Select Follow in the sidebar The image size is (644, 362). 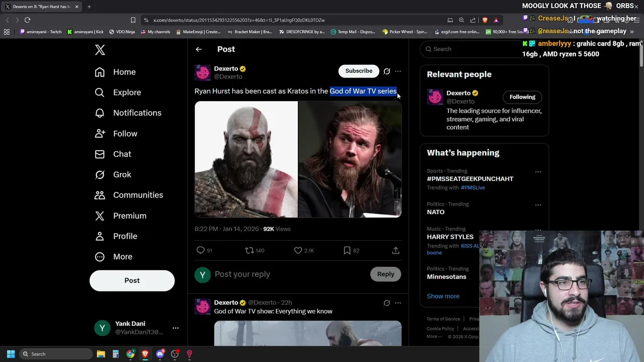click(x=116, y=134)
